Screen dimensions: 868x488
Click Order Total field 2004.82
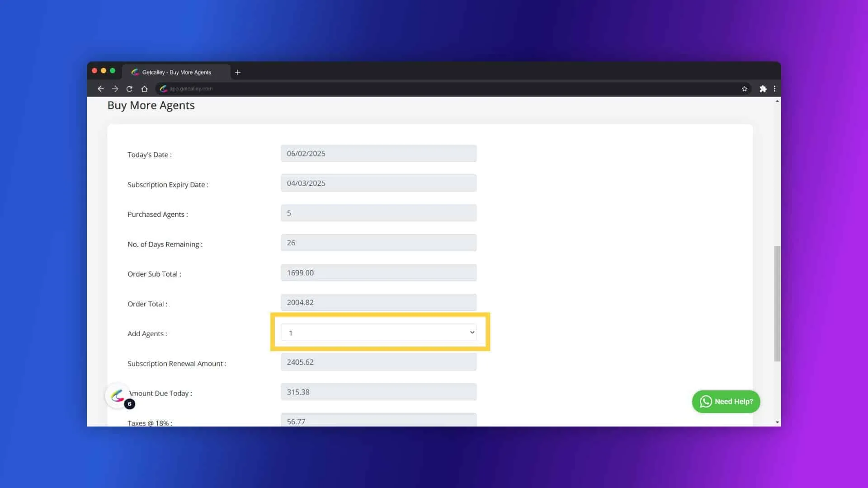[379, 303]
